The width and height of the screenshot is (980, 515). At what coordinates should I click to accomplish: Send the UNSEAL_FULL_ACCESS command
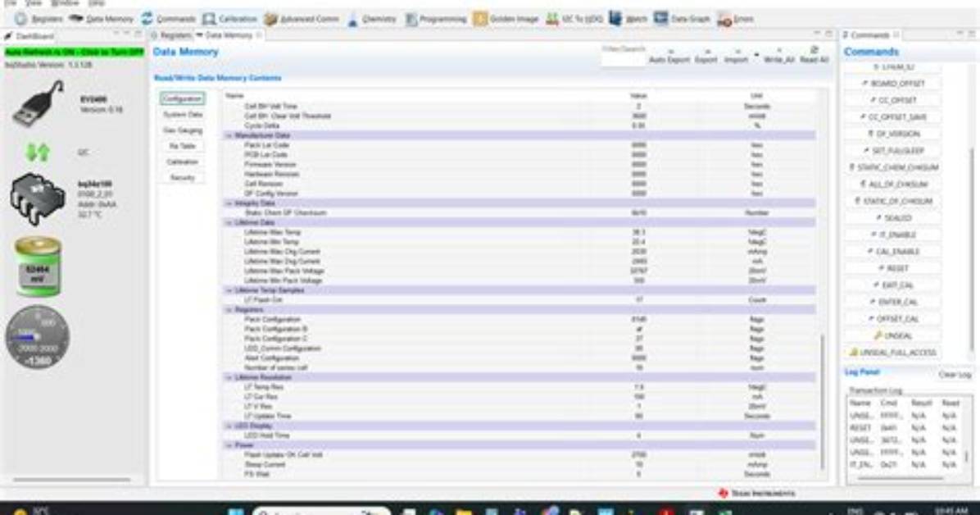[x=893, y=353]
